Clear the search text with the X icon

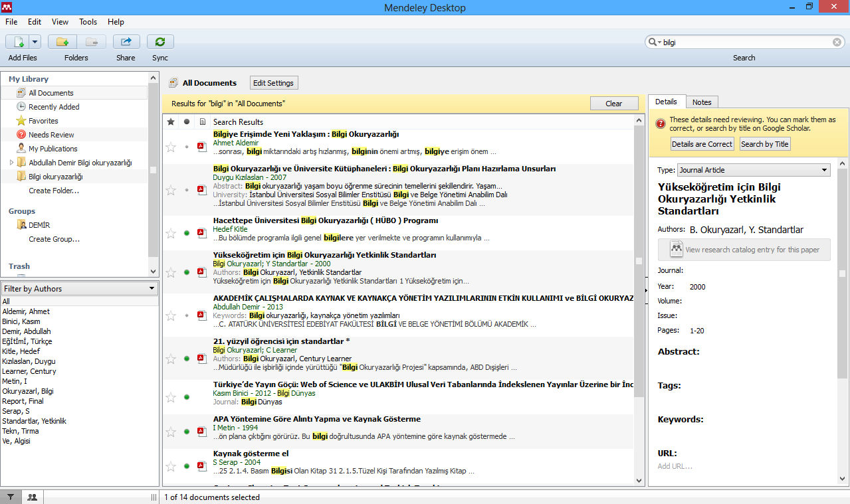pos(837,42)
